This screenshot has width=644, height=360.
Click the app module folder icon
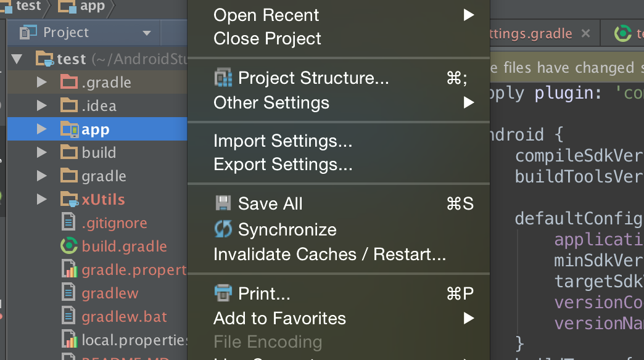pos(70,129)
